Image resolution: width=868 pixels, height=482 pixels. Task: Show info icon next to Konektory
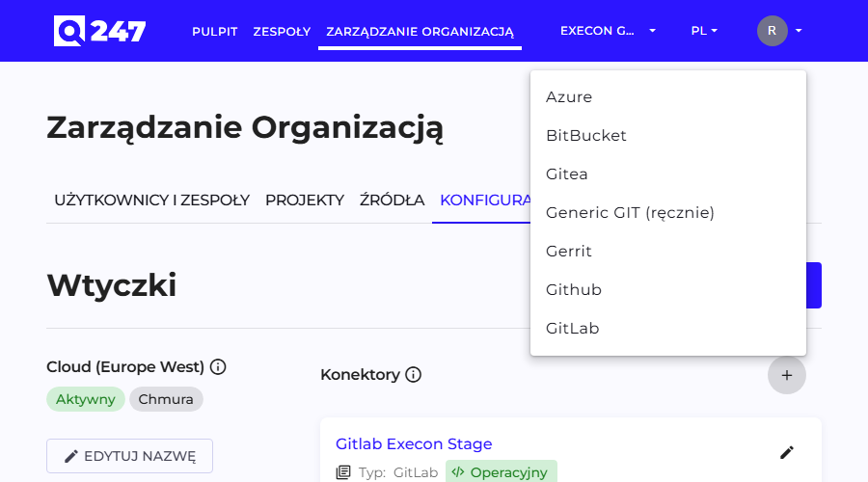click(x=414, y=375)
